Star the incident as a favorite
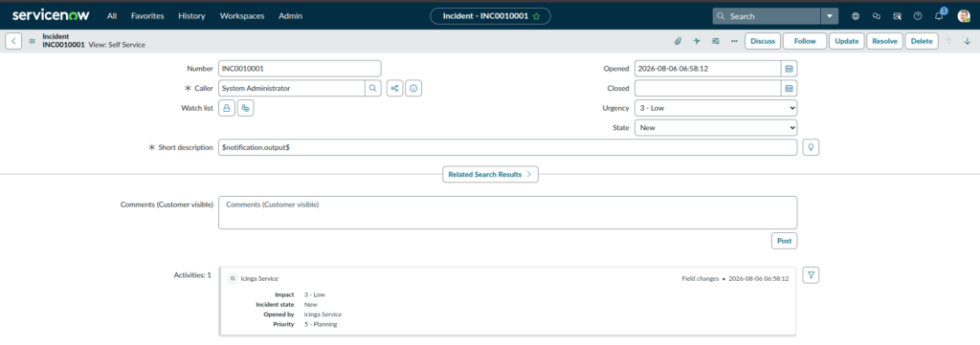 click(x=536, y=16)
